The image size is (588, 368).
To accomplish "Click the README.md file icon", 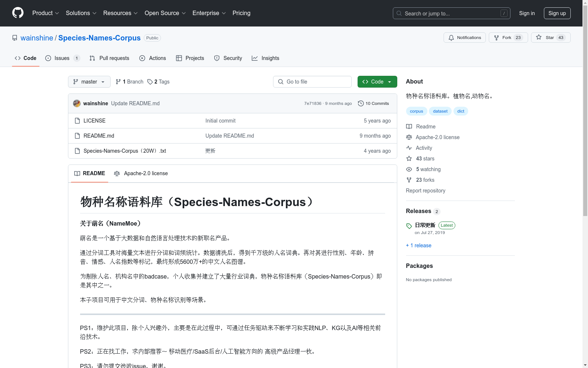I will pos(77,136).
